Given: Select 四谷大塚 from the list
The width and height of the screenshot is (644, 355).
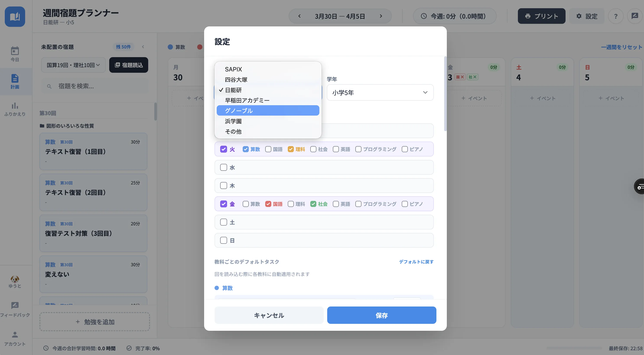Looking at the screenshot, I should pos(268,79).
